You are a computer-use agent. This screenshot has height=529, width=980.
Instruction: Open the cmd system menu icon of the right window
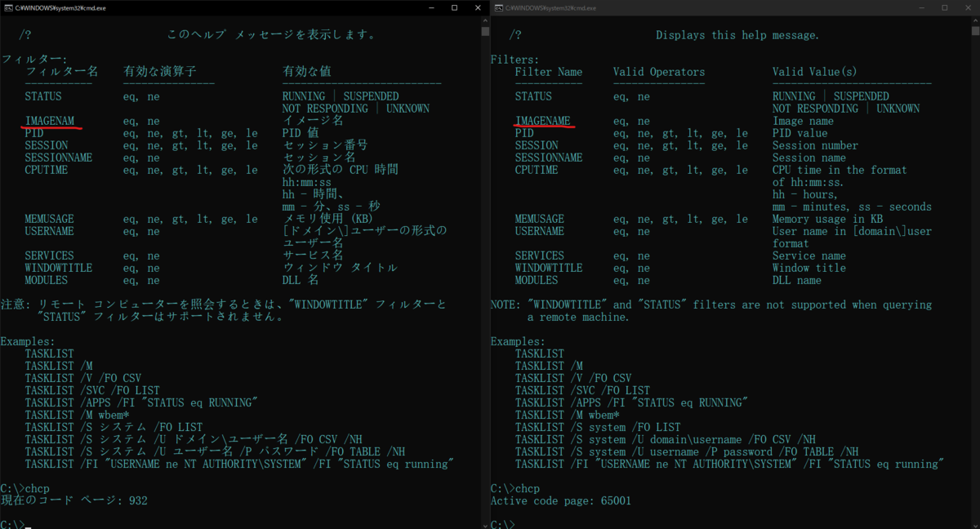point(497,7)
